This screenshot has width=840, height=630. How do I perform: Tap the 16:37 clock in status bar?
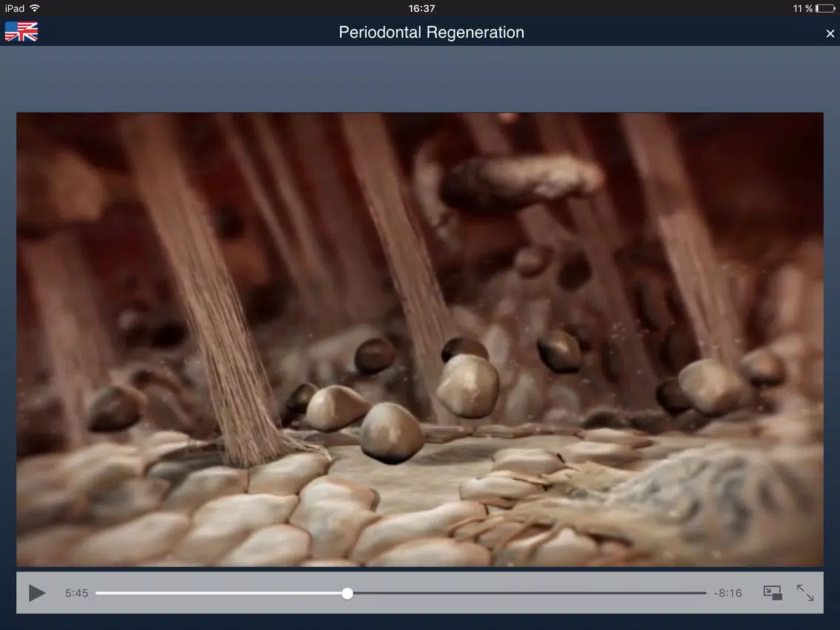click(x=421, y=9)
